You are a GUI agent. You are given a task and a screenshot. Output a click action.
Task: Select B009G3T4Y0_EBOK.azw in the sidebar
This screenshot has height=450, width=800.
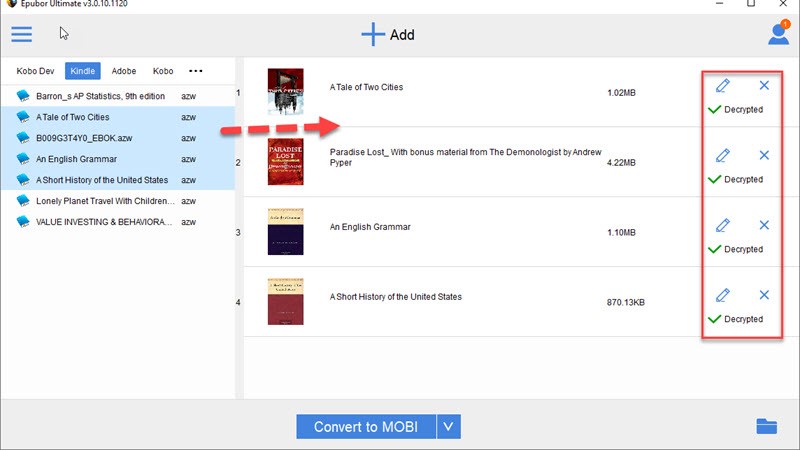[117, 138]
